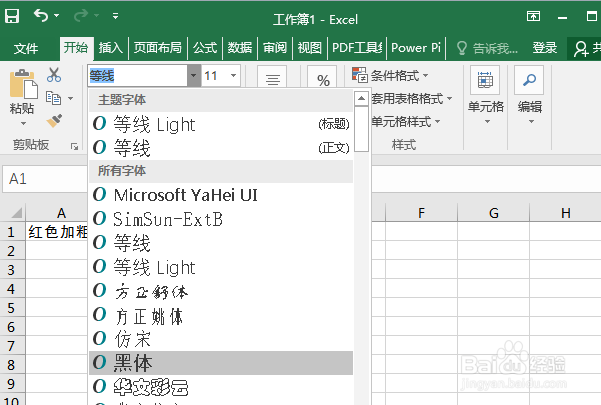Open the 视图 tab

tap(310, 48)
